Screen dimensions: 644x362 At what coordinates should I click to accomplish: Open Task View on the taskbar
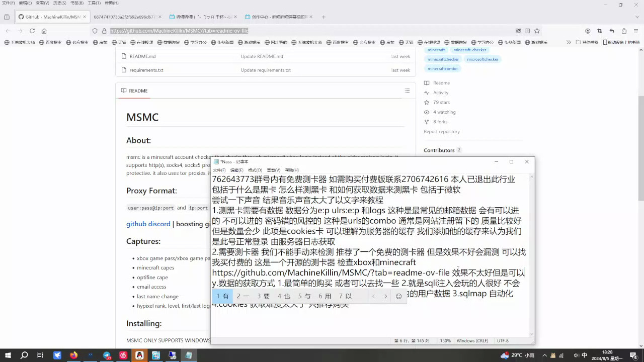(x=40, y=355)
